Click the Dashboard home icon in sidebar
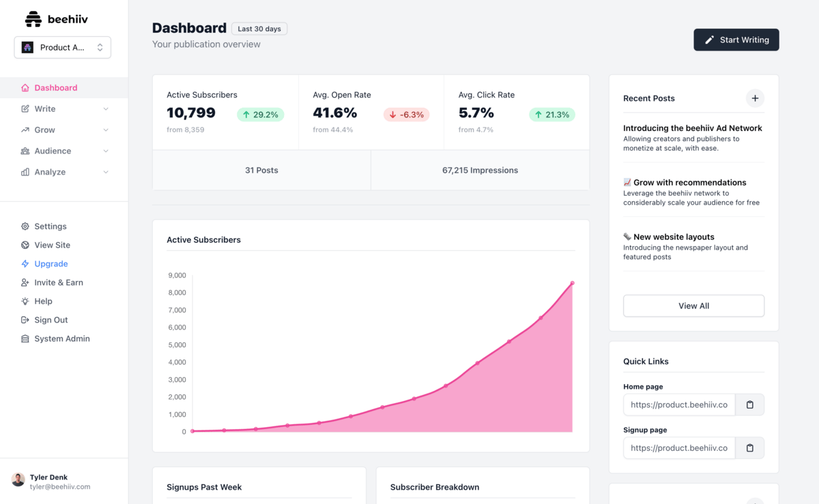Image resolution: width=819 pixels, height=504 pixels. 25,88
